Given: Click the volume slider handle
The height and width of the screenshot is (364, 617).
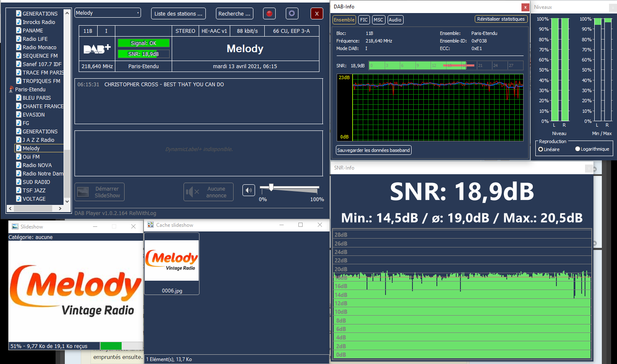Looking at the screenshot, I should pos(271,187).
